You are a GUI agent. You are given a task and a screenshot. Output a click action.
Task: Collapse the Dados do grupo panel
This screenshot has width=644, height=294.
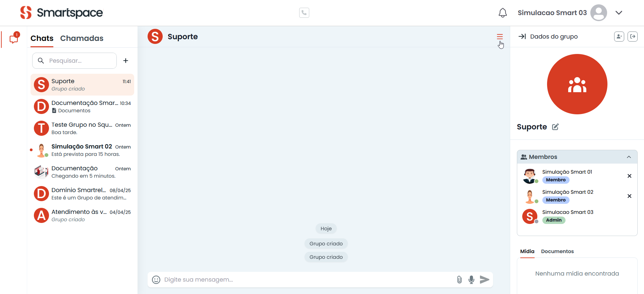point(522,37)
